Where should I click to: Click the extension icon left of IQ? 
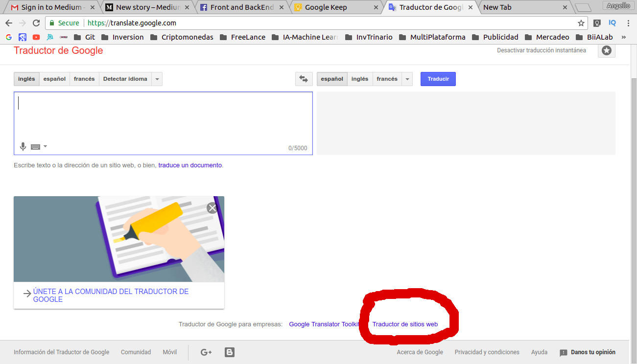pos(597,23)
